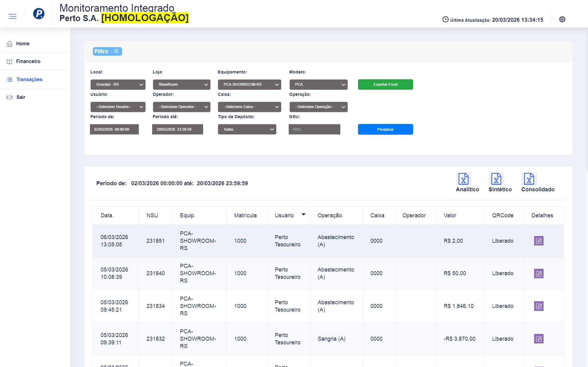Viewport: 588px width, 367px height.
Task: Click the Pesquisar button
Action: (x=385, y=129)
